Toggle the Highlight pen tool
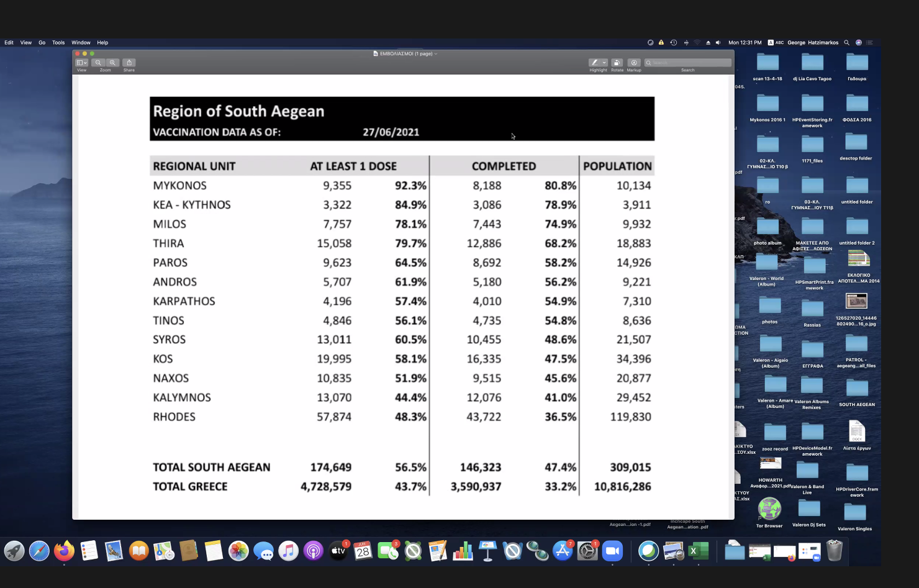The height and width of the screenshot is (588, 919). (594, 63)
